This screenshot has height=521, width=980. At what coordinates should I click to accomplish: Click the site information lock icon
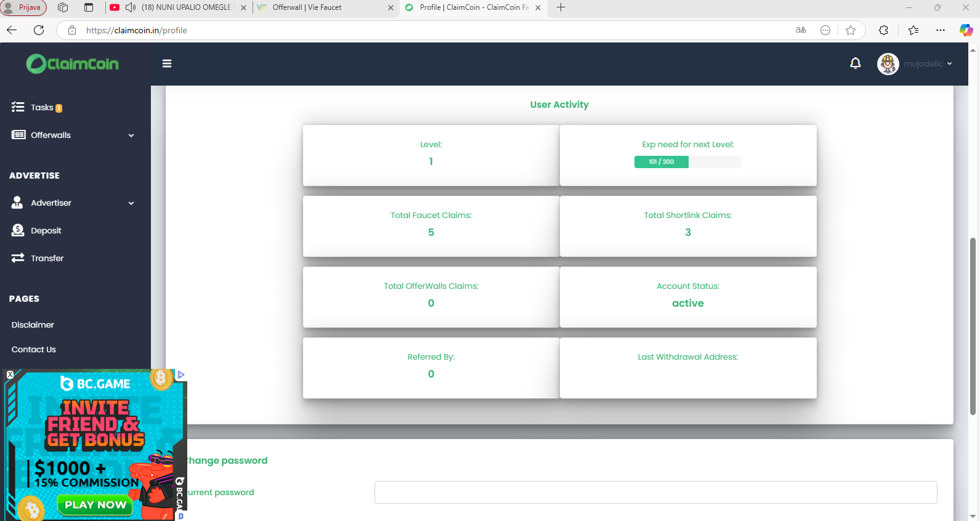72,30
